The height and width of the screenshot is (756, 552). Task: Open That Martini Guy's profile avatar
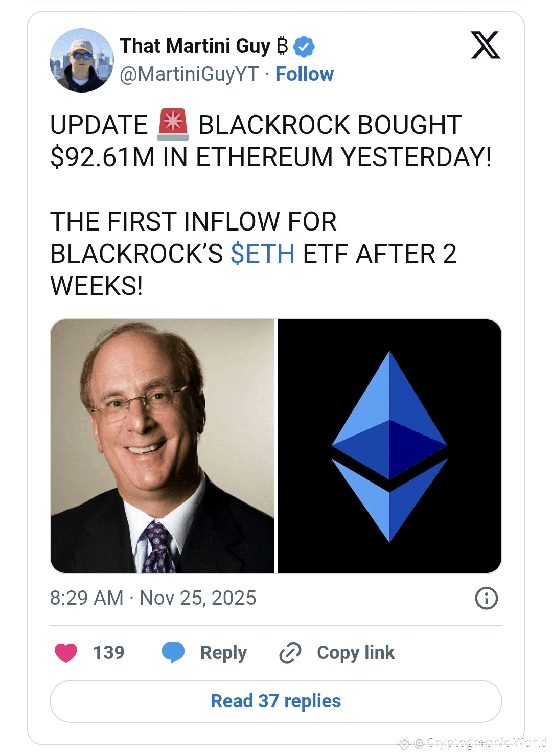(81, 60)
